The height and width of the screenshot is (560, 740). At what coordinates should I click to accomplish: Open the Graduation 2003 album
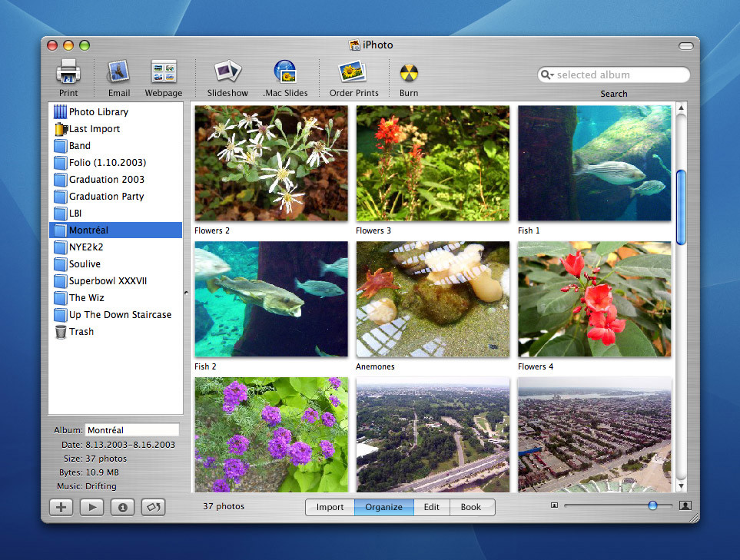[115, 180]
